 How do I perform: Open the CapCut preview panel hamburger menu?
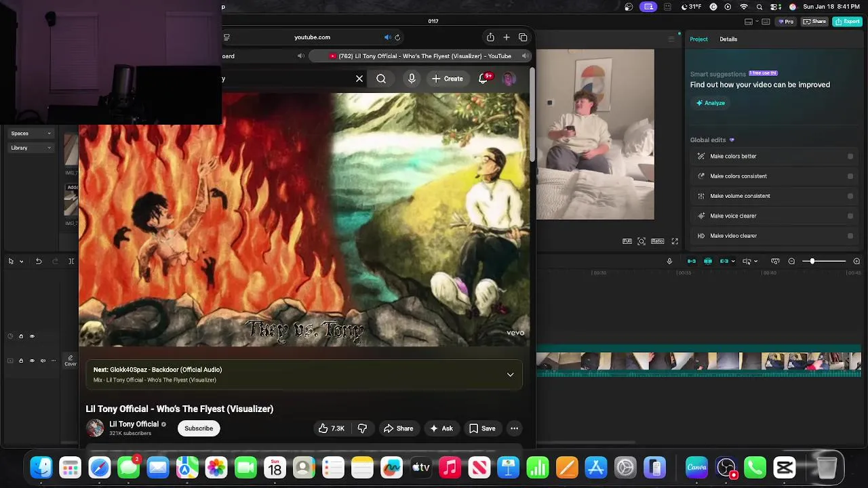point(671,39)
